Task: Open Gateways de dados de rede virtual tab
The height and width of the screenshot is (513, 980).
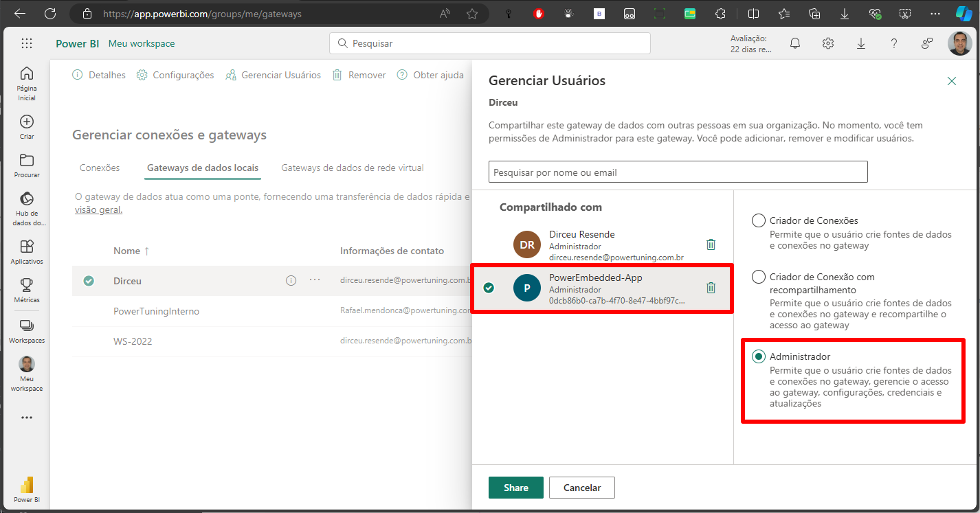Action: coord(353,168)
